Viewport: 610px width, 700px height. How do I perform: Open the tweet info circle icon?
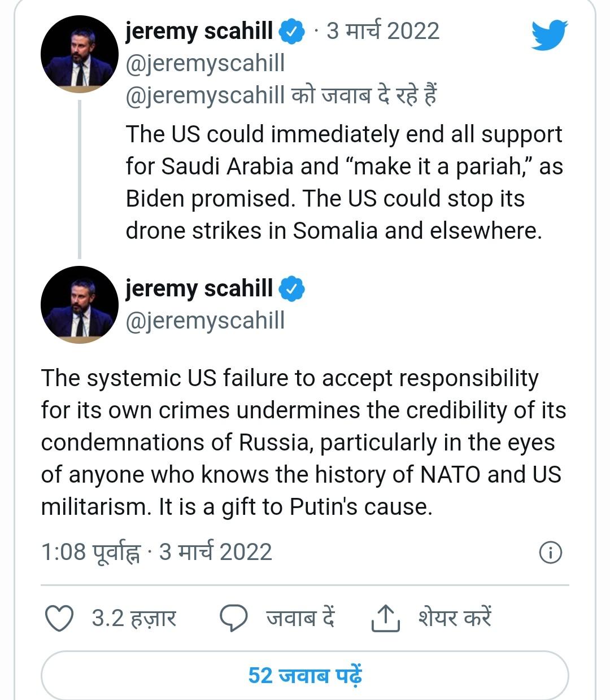[551, 552]
